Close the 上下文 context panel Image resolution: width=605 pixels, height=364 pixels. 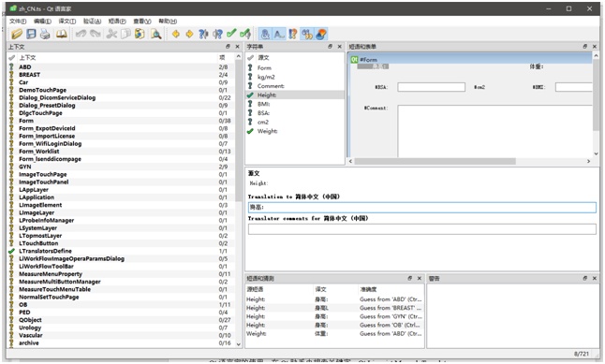click(x=237, y=46)
